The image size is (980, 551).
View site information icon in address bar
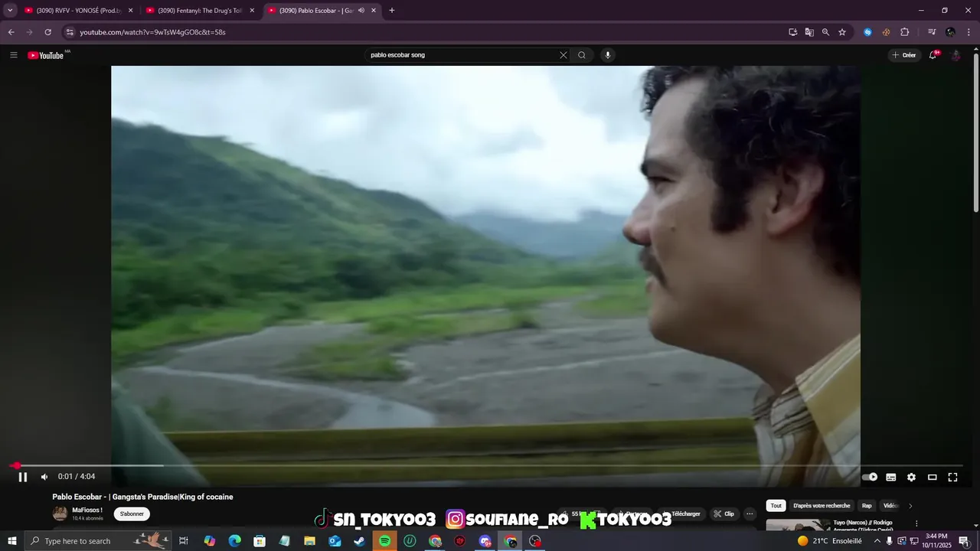pyautogui.click(x=70, y=32)
